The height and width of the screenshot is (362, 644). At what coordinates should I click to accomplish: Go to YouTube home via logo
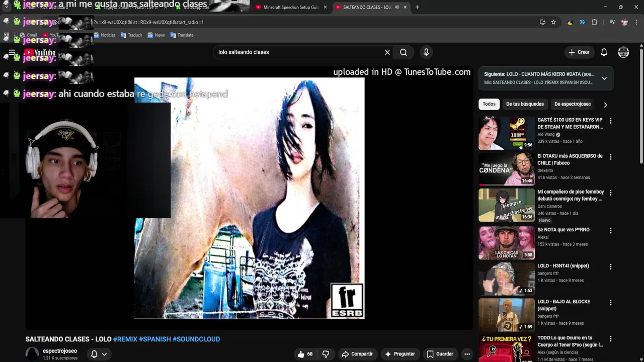[x=40, y=52]
